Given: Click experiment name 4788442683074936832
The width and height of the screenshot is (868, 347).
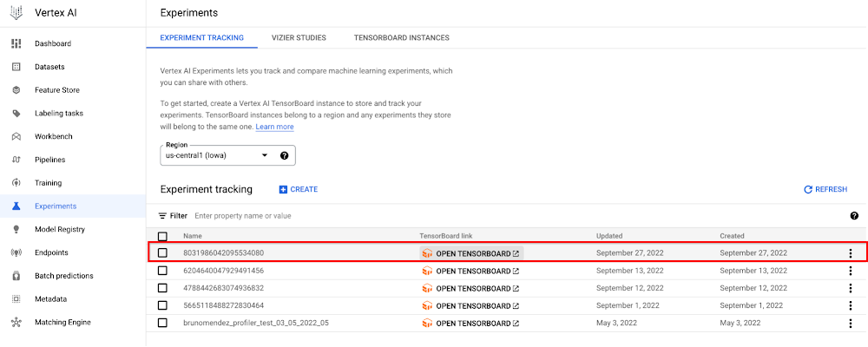Looking at the screenshot, I should [223, 288].
